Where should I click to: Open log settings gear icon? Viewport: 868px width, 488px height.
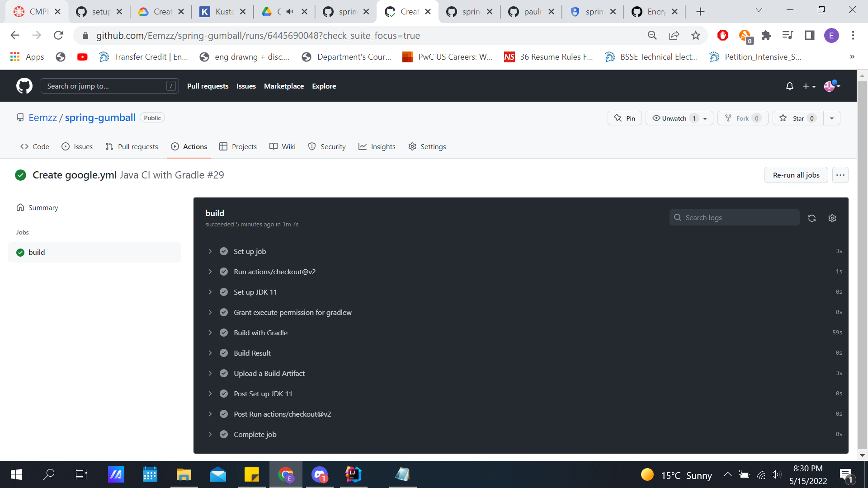[x=832, y=218]
